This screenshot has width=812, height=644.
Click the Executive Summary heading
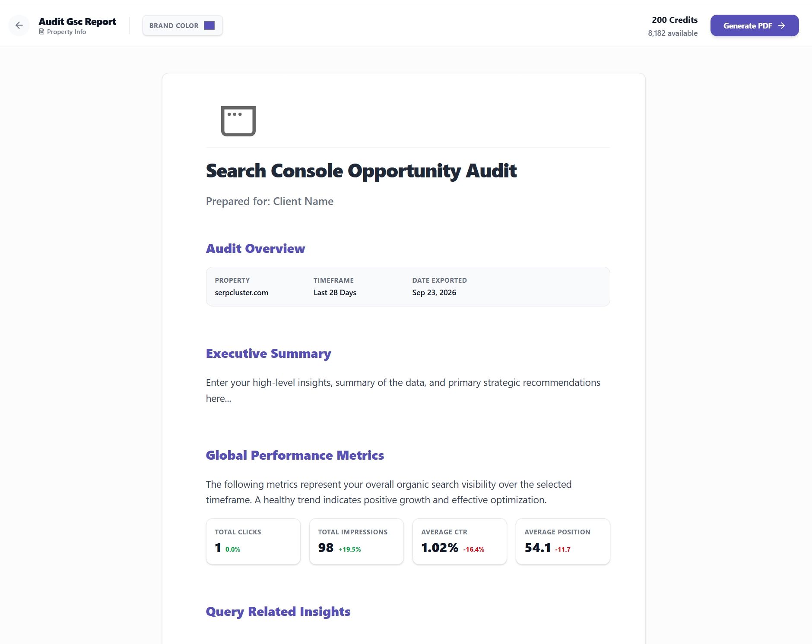tap(268, 354)
